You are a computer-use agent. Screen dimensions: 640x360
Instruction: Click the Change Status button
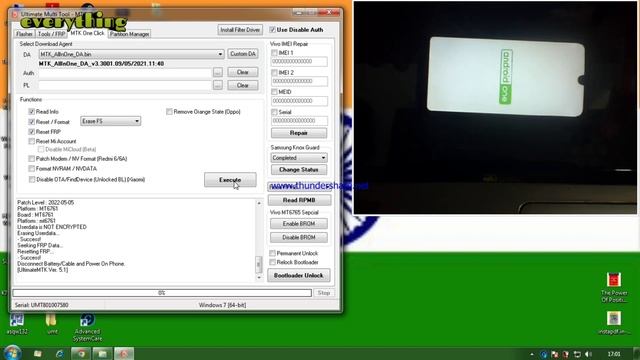tap(299, 169)
